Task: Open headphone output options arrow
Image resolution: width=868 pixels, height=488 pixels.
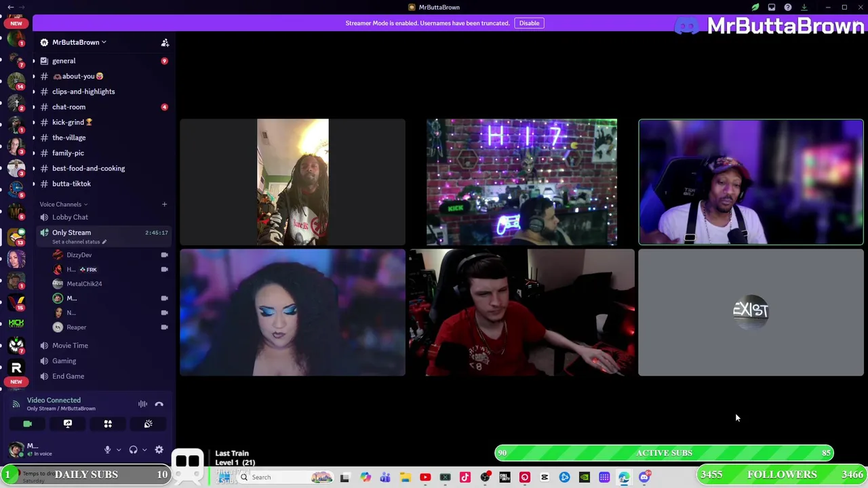Action: click(144, 450)
